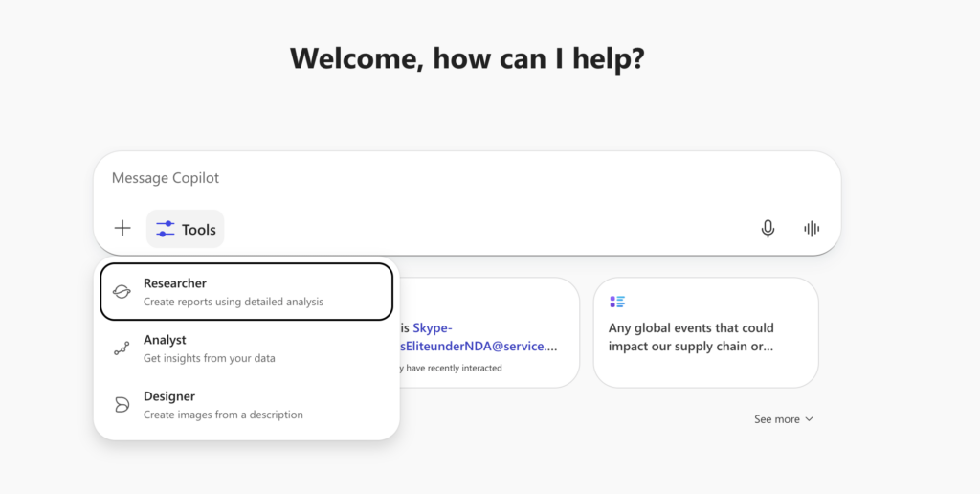The image size is (980, 494).
Task: Click the microphone dictation icon
Action: [x=768, y=229]
